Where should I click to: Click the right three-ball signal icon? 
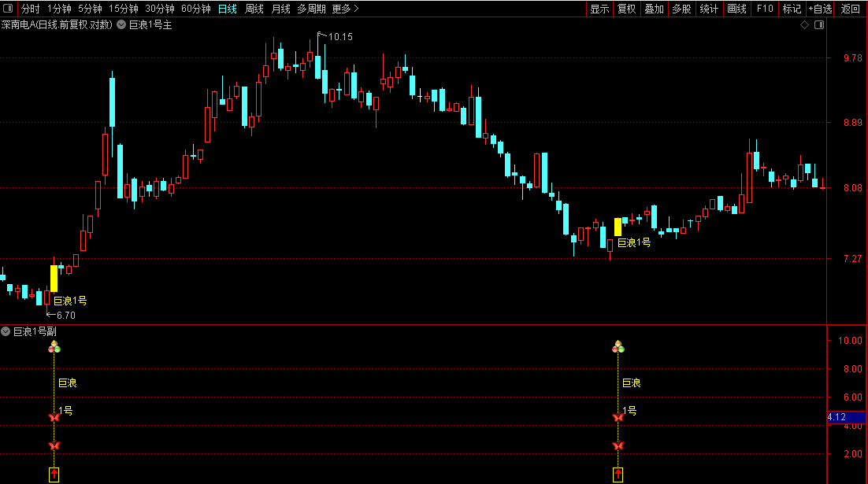(618, 347)
